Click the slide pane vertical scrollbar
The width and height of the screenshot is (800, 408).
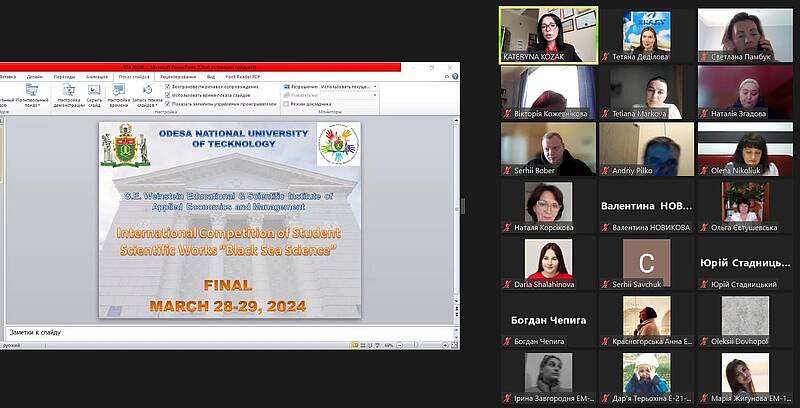[x=456, y=209]
